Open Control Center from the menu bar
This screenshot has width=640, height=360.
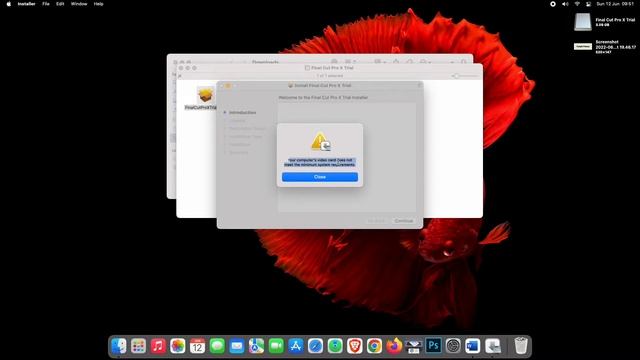[x=588, y=4]
